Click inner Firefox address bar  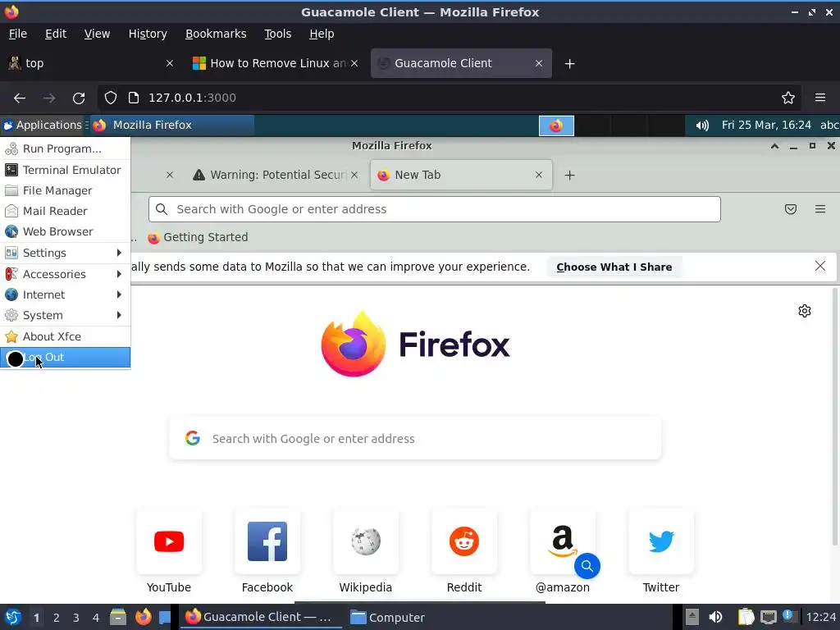coord(435,209)
